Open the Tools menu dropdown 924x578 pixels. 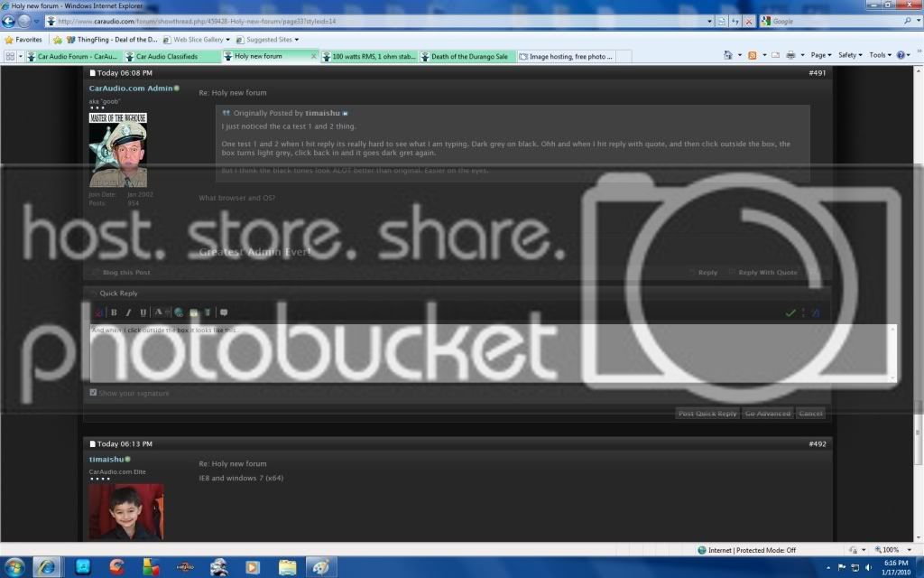coord(880,55)
